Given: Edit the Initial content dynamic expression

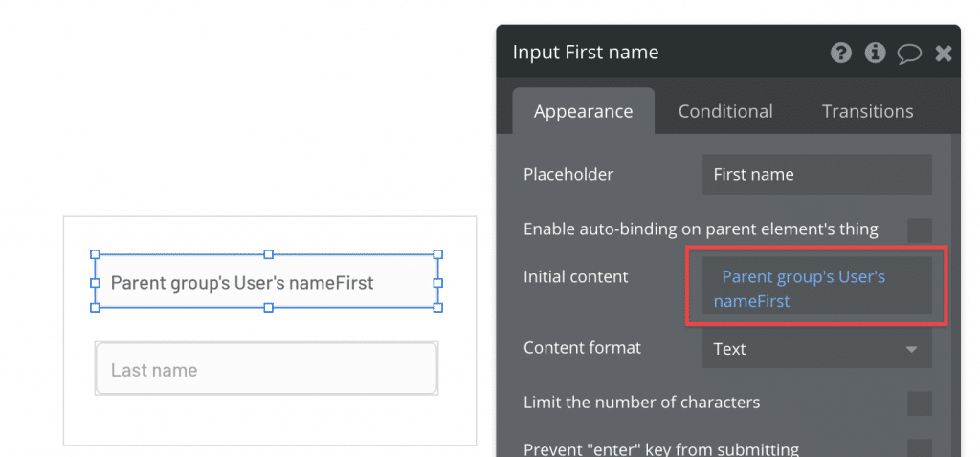Looking at the screenshot, I should [x=816, y=289].
